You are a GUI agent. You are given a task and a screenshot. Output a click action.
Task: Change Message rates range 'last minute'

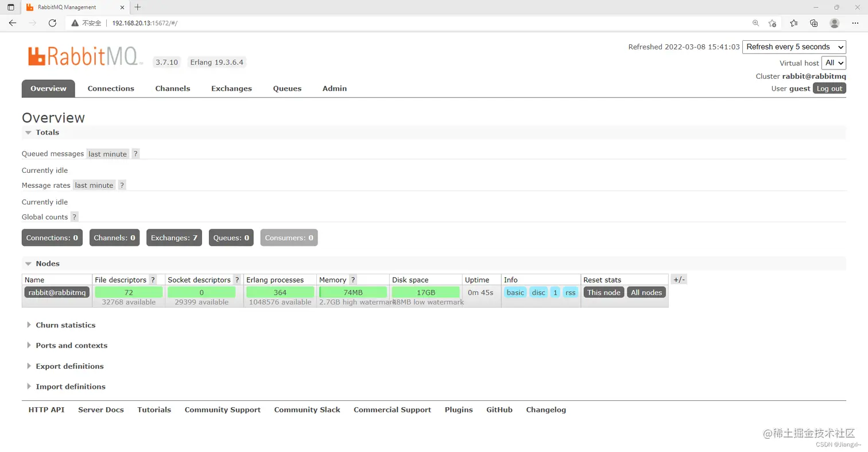pos(94,186)
